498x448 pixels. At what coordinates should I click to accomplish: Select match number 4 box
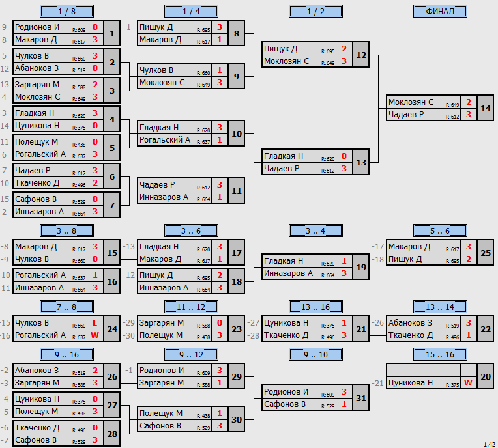click(112, 119)
